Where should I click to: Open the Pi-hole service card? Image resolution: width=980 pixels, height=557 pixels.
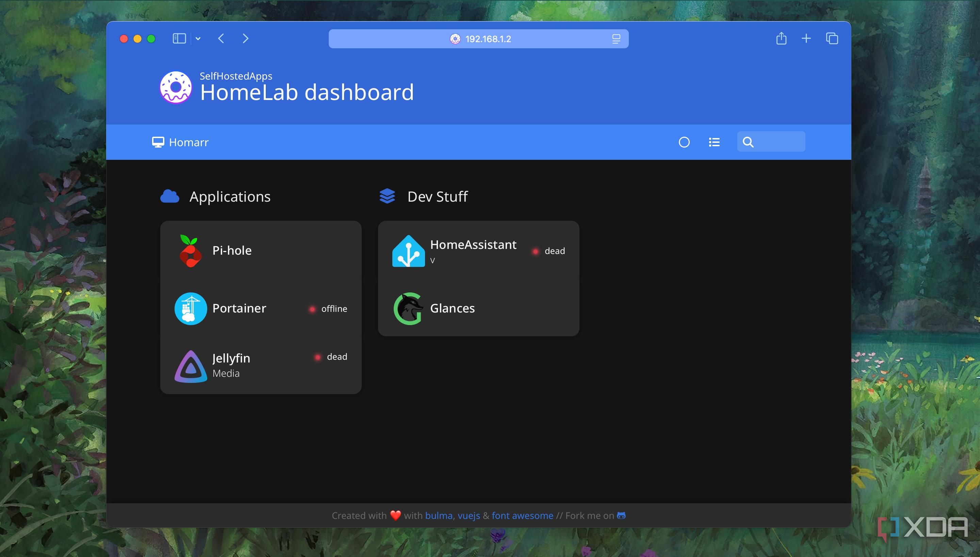pyautogui.click(x=261, y=251)
